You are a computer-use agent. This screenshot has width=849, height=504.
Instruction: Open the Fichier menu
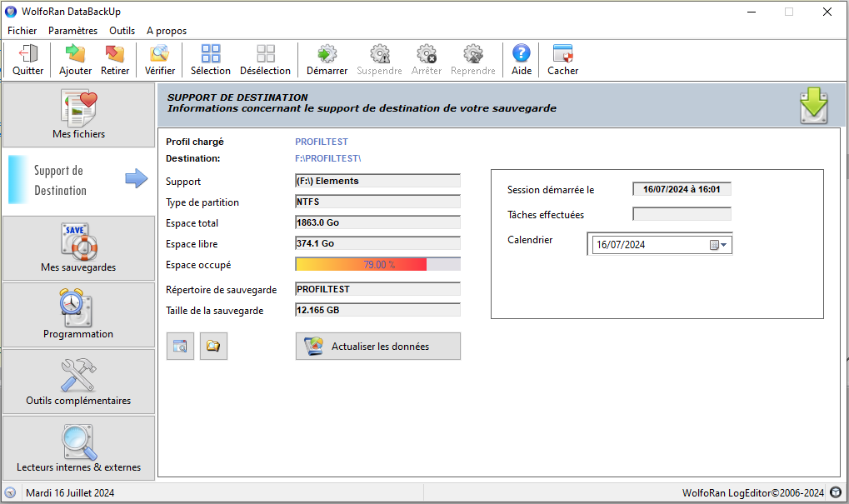click(22, 31)
